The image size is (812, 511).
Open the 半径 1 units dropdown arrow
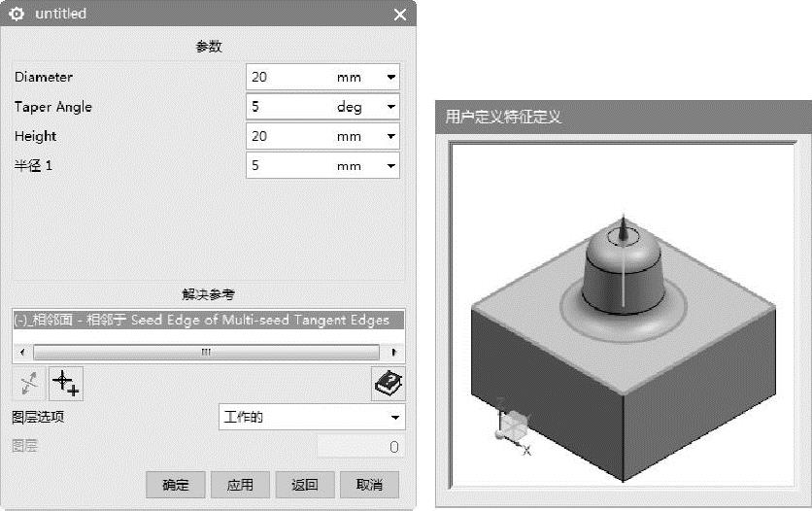point(391,166)
